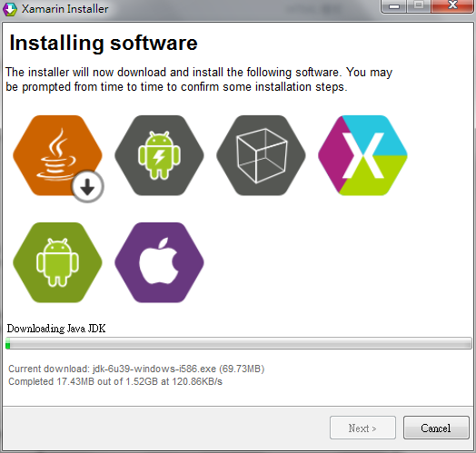Minimize the Xamarin Installer window
476x453 pixels.
point(393,5)
